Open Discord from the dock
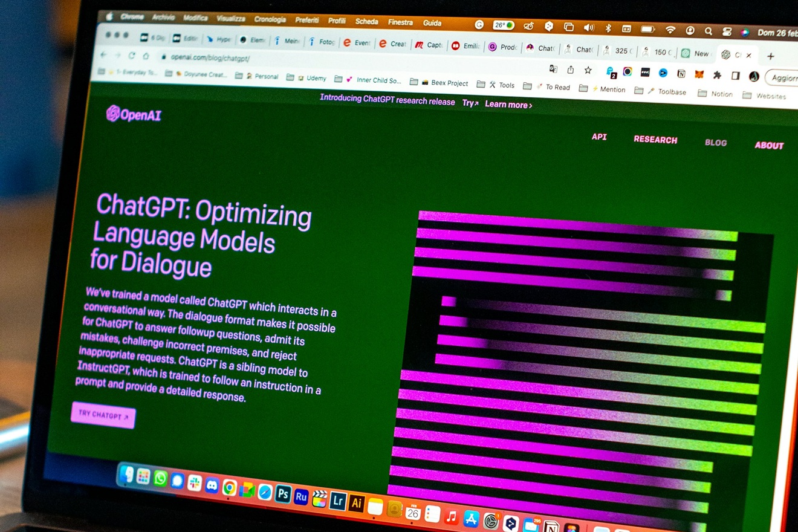798x532 pixels. click(212, 485)
